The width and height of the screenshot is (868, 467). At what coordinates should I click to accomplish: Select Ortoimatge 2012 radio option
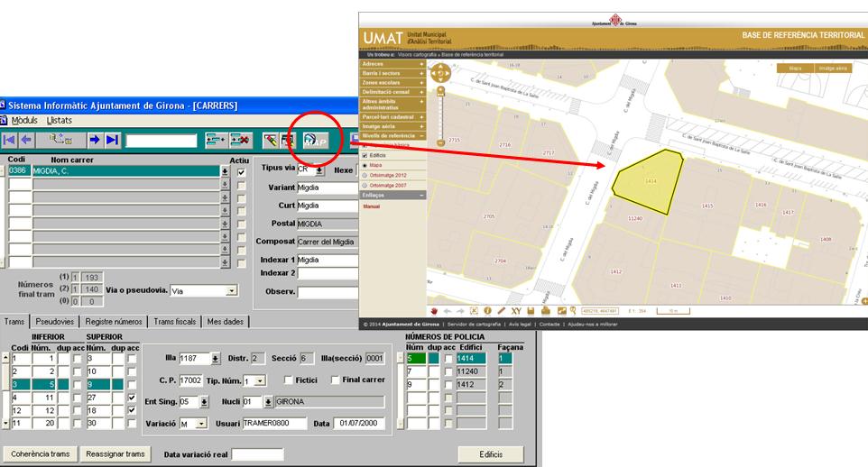(365, 176)
